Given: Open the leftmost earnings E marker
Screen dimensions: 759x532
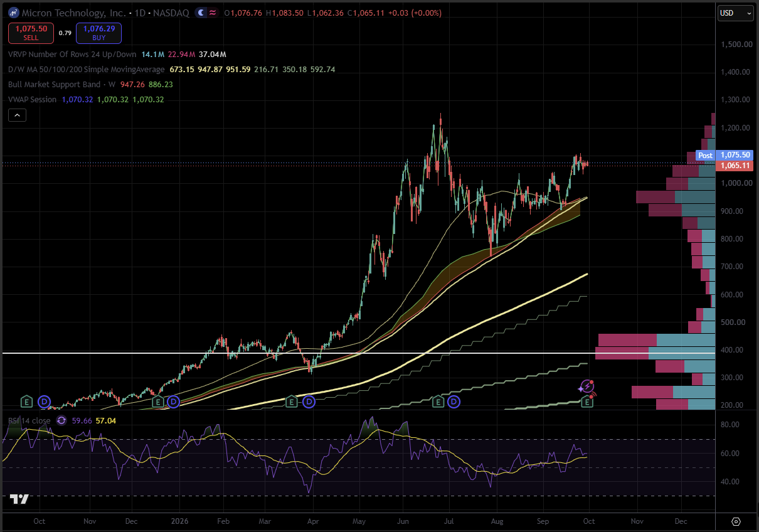Looking at the screenshot, I should click(x=27, y=401).
